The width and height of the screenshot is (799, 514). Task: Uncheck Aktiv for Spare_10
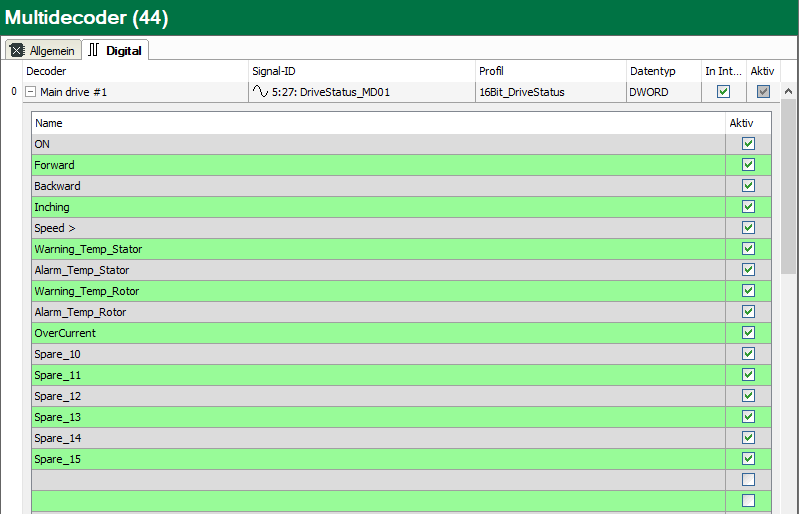coord(748,354)
